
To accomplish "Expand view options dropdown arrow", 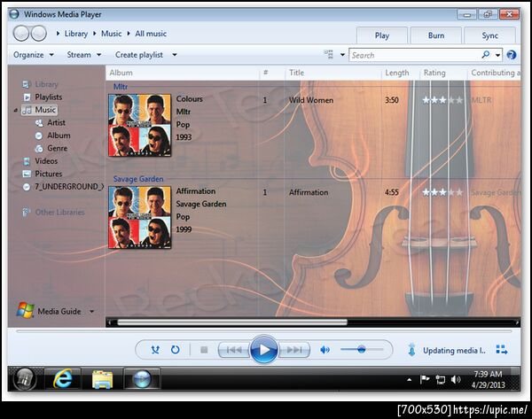I will click(x=342, y=55).
